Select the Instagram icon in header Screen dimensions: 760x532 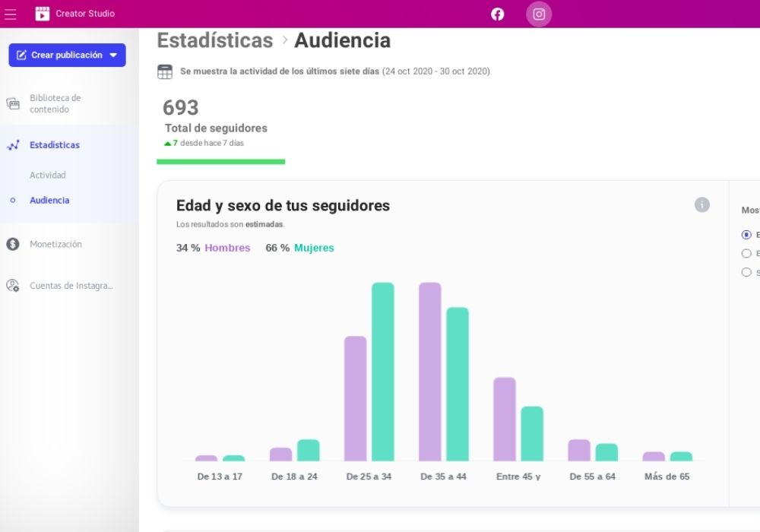539,14
